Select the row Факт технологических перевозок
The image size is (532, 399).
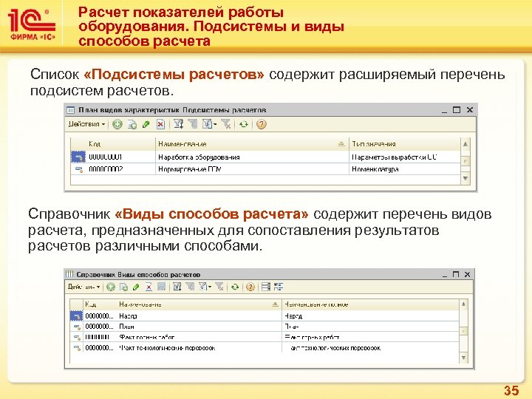(265, 348)
